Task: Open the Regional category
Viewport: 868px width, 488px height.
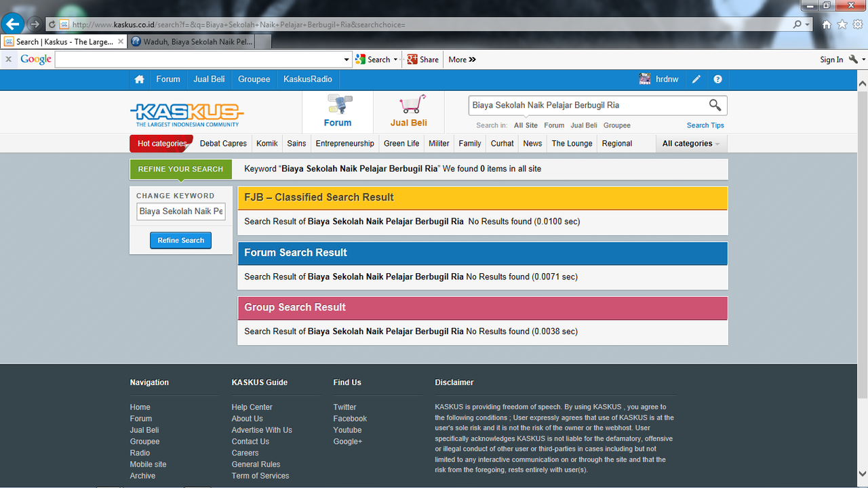Action: pyautogui.click(x=617, y=144)
